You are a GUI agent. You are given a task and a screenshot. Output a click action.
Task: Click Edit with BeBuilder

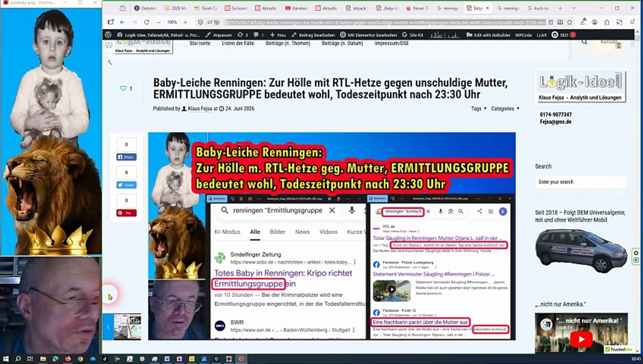pos(488,35)
